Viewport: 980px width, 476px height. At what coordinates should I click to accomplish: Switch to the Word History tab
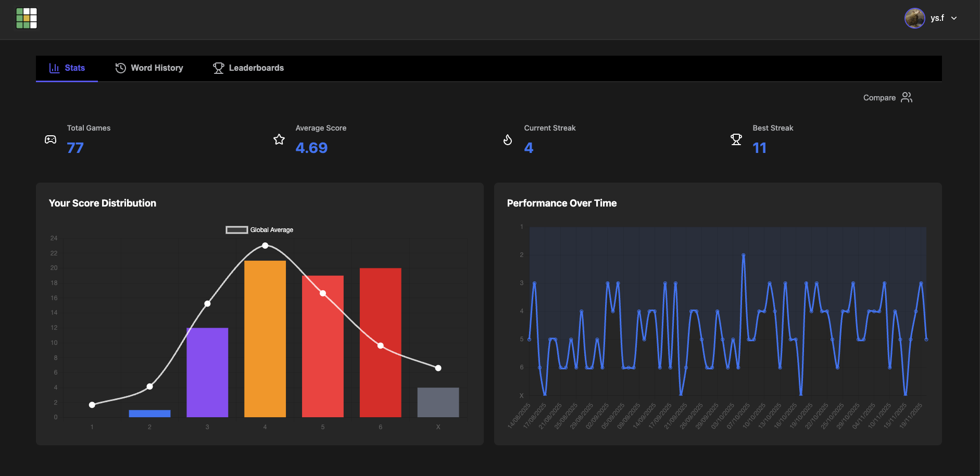(157, 68)
